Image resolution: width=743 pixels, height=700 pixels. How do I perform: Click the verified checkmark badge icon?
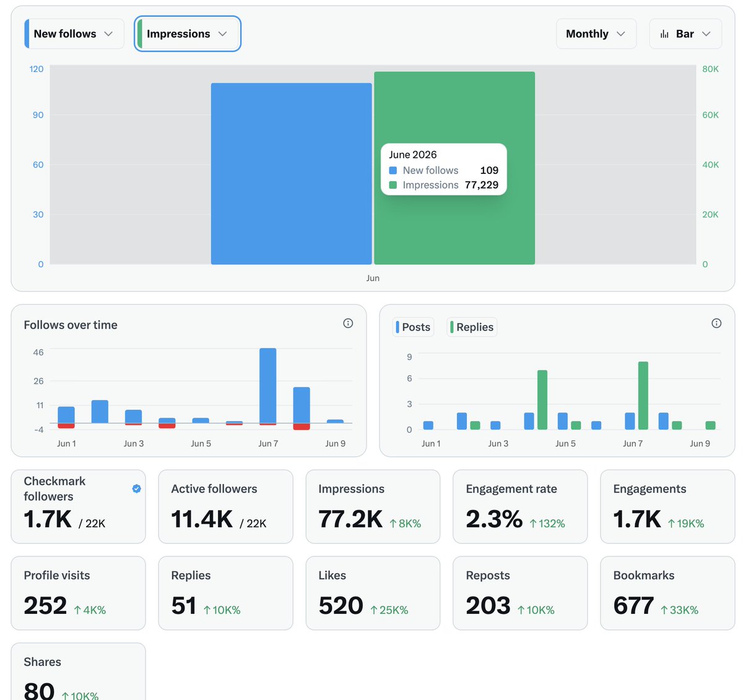[x=136, y=489]
